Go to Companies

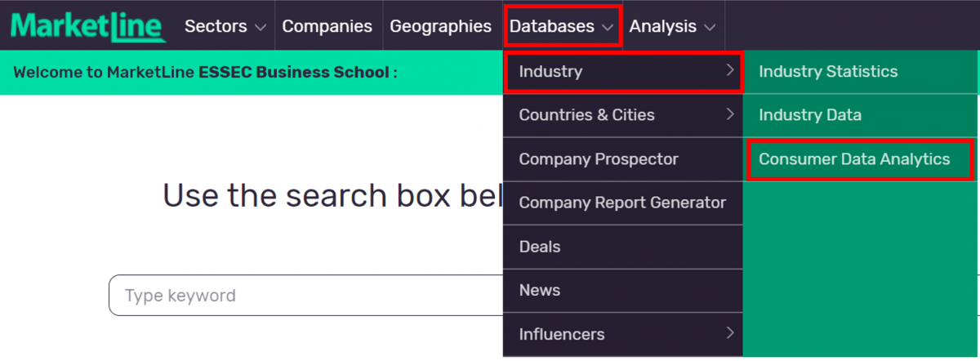click(327, 26)
